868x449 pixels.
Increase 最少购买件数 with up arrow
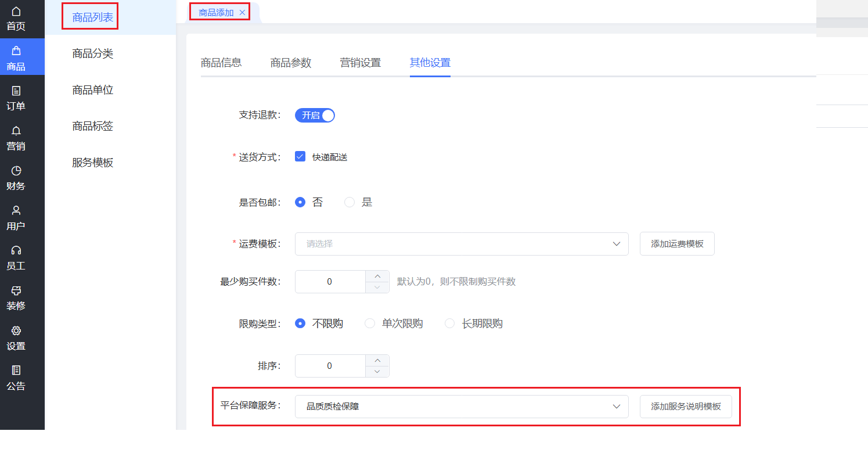[377, 276]
